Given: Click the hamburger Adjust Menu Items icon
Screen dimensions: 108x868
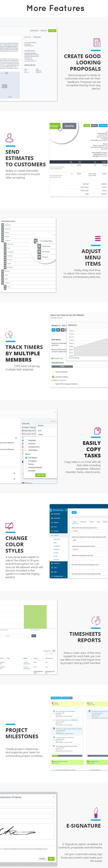Looking at the screenshot, I should pyautogui.click(x=97, y=239).
